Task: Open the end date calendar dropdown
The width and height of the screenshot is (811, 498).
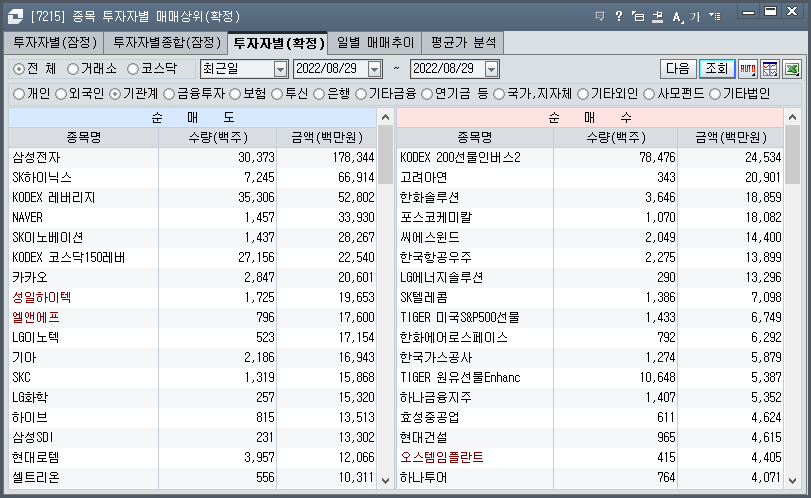Action: (x=491, y=69)
